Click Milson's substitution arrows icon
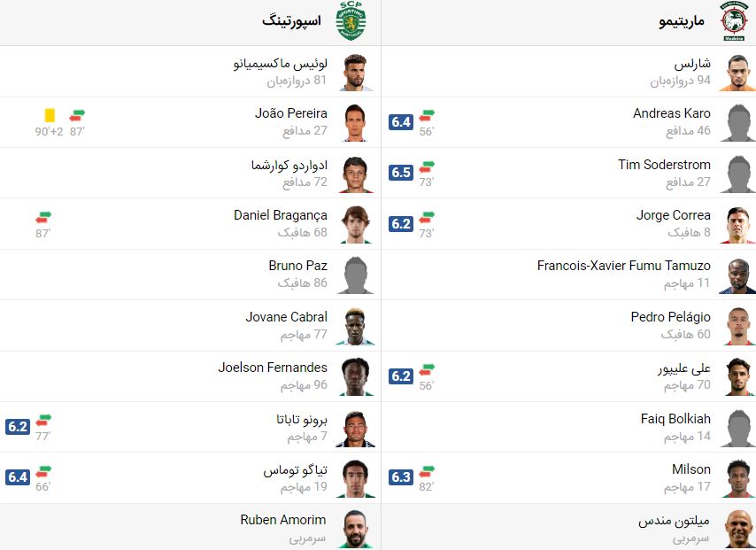 click(x=428, y=470)
